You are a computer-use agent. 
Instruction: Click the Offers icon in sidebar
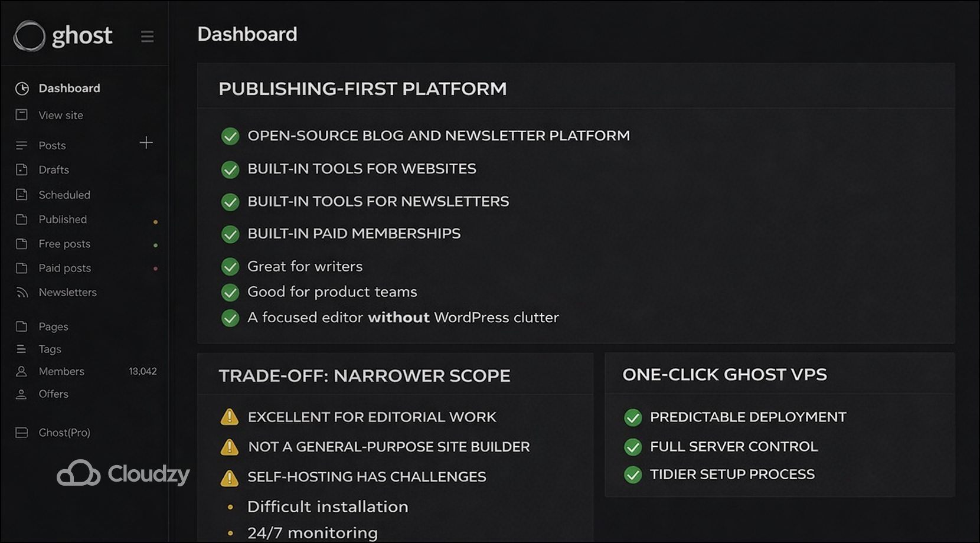coord(22,394)
